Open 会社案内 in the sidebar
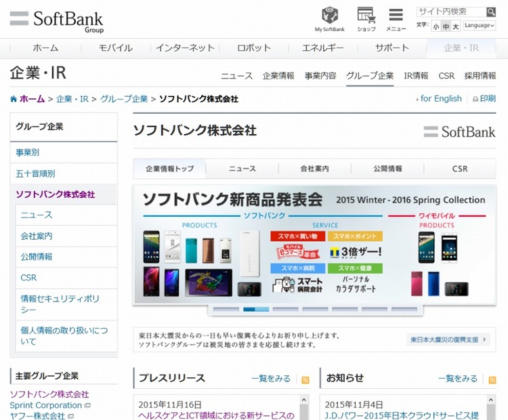The height and width of the screenshot is (420, 508). (66, 236)
